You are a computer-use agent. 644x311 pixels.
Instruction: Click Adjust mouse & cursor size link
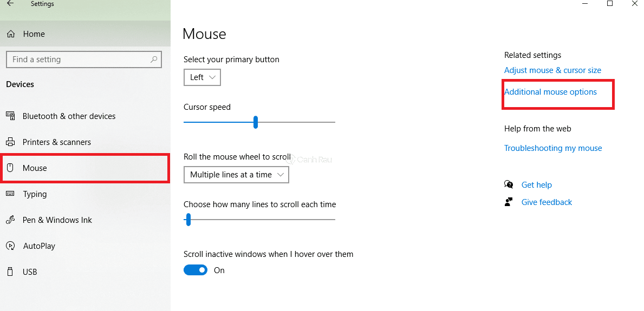click(552, 70)
